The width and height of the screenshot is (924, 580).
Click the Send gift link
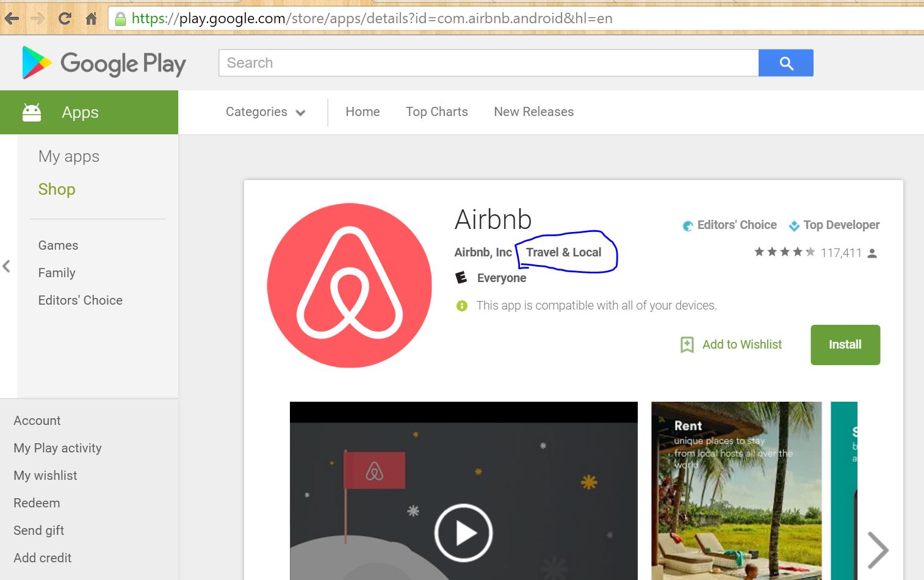(38, 531)
